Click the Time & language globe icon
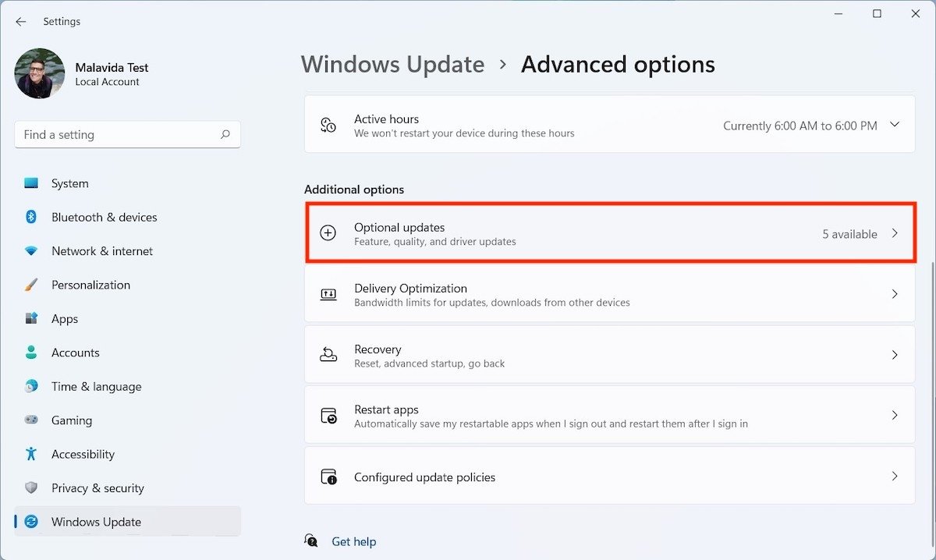This screenshot has width=936, height=560. click(x=31, y=386)
